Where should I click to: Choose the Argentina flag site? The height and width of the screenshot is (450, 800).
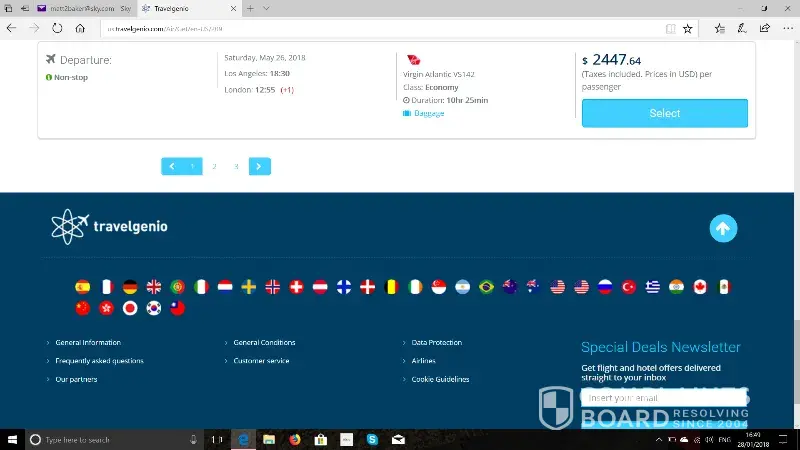coord(463,287)
